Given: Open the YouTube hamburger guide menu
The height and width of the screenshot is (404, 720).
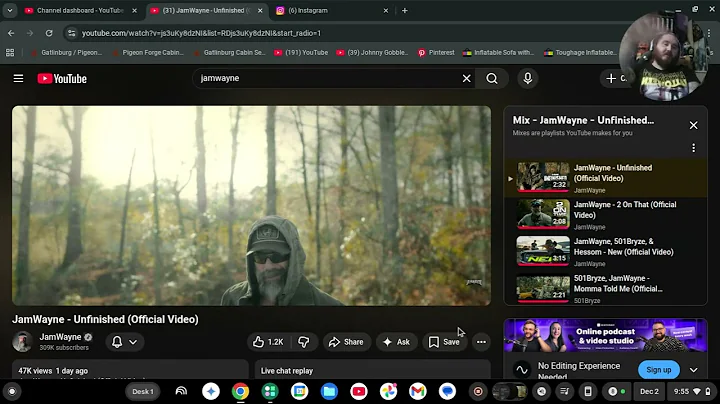Looking at the screenshot, I should pos(18,79).
